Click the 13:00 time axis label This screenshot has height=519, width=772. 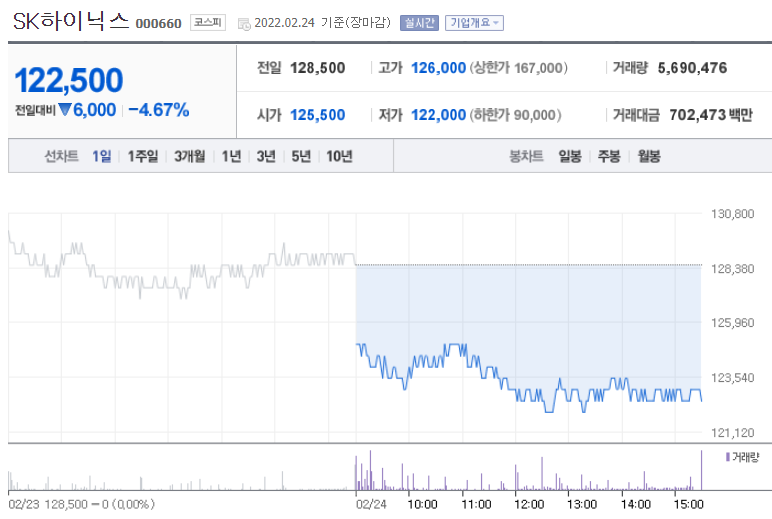tap(582, 504)
